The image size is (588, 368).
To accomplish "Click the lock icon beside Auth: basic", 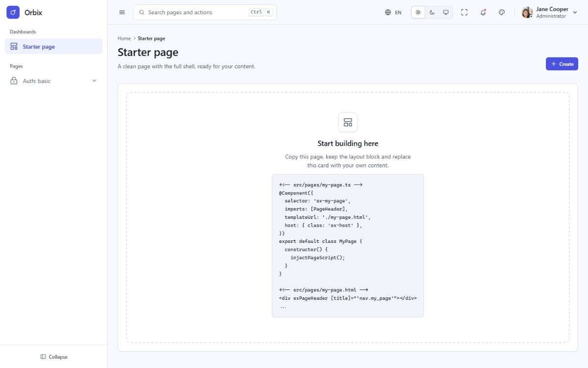I will [x=14, y=81].
